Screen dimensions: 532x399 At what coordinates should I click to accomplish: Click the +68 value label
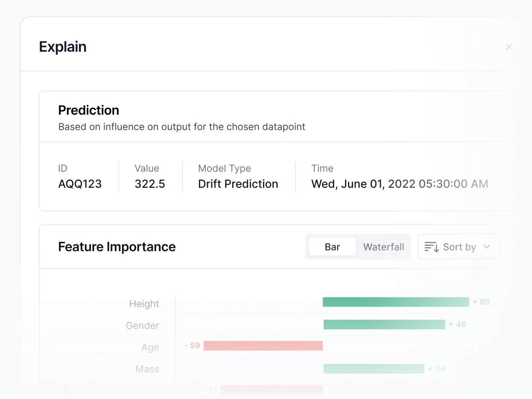click(481, 302)
